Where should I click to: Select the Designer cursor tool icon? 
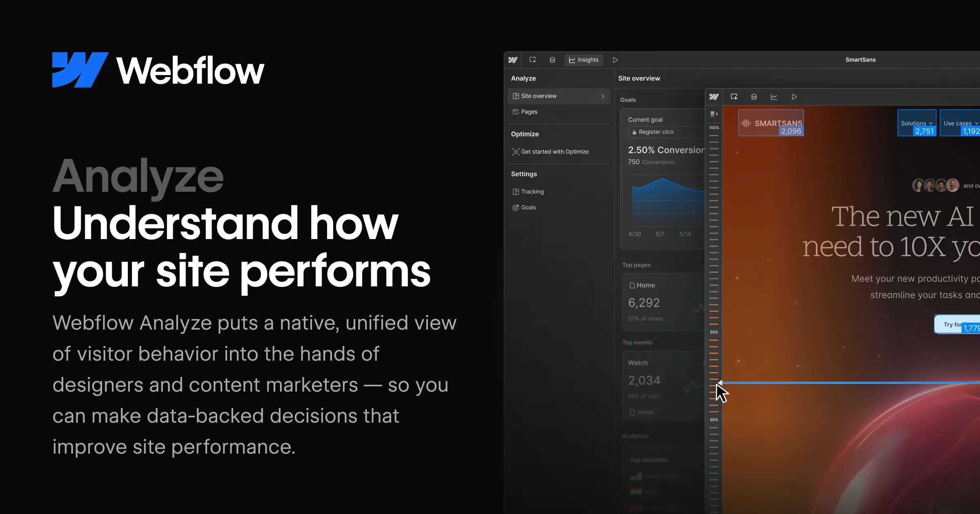click(532, 60)
